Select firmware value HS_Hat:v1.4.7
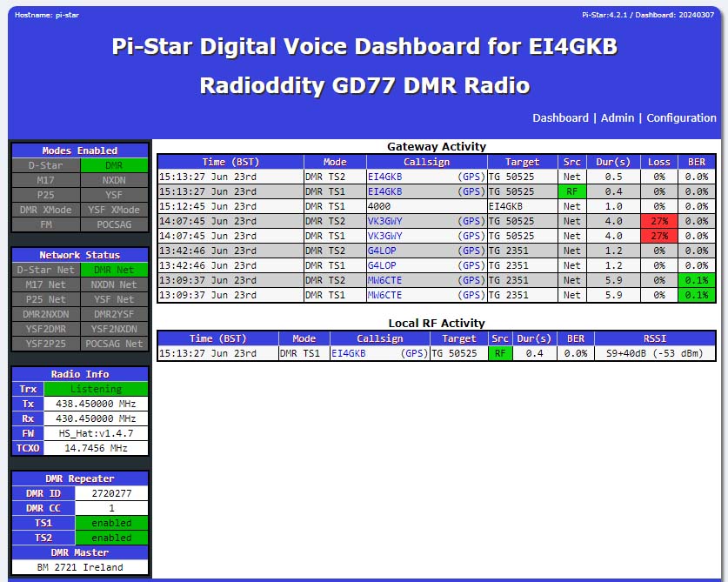This screenshot has height=582, width=728. 96,434
